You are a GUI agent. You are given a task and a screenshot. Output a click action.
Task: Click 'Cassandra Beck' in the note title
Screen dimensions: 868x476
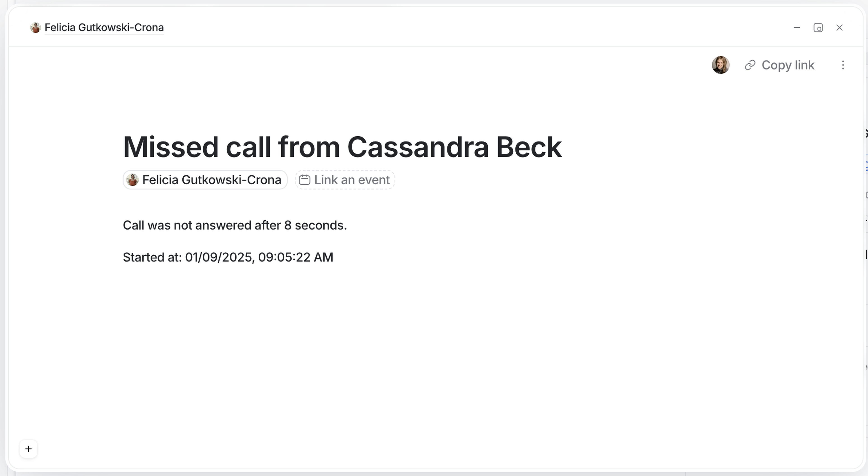[x=454, y=147]
